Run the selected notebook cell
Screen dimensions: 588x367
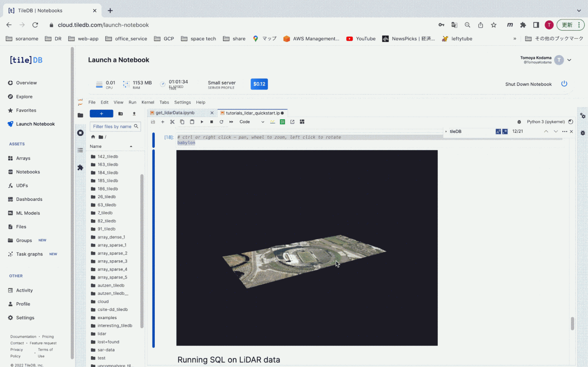pyautogui.click(x=202, y=122)
